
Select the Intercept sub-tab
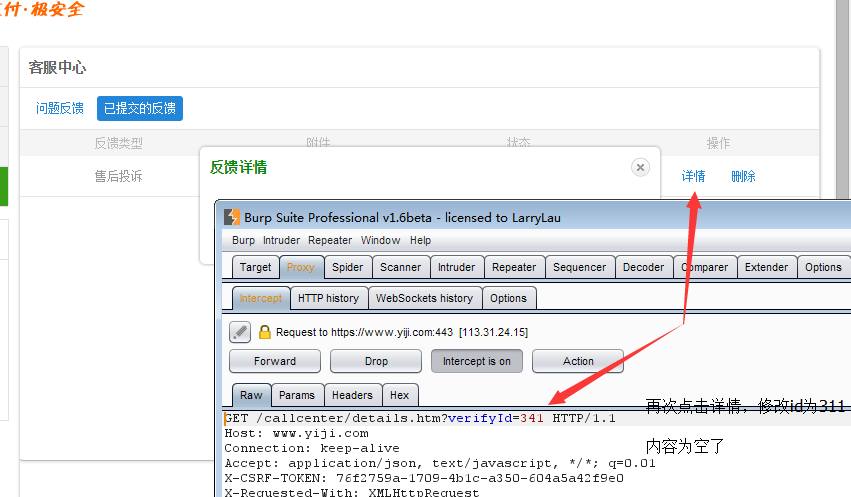pyautogui.click(x=261, y=298)
